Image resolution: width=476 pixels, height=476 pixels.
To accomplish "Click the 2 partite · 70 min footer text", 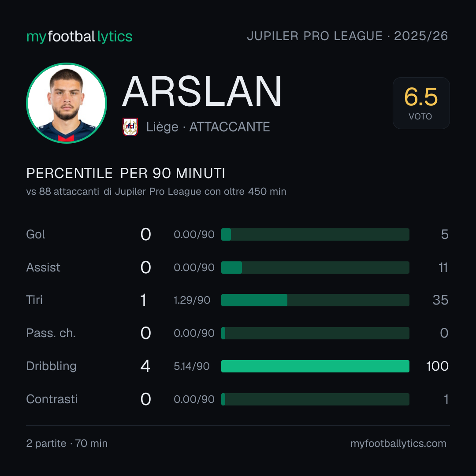I will 67,443.
